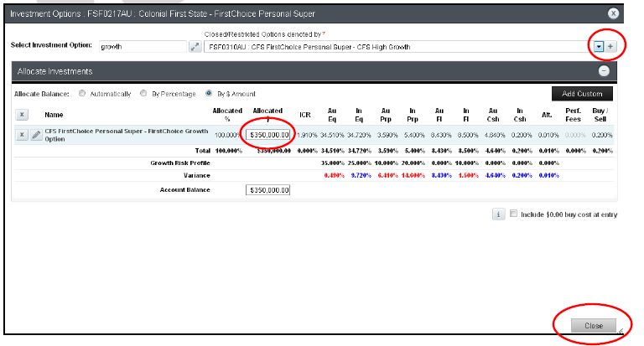The image size is (644, 346).
Task: Remove all investments via header X icon
Action: [x=22, y=115]
